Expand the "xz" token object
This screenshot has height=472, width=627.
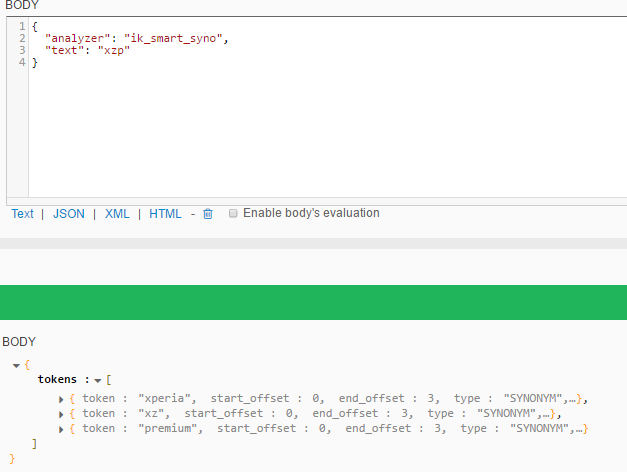pos(61,414)
